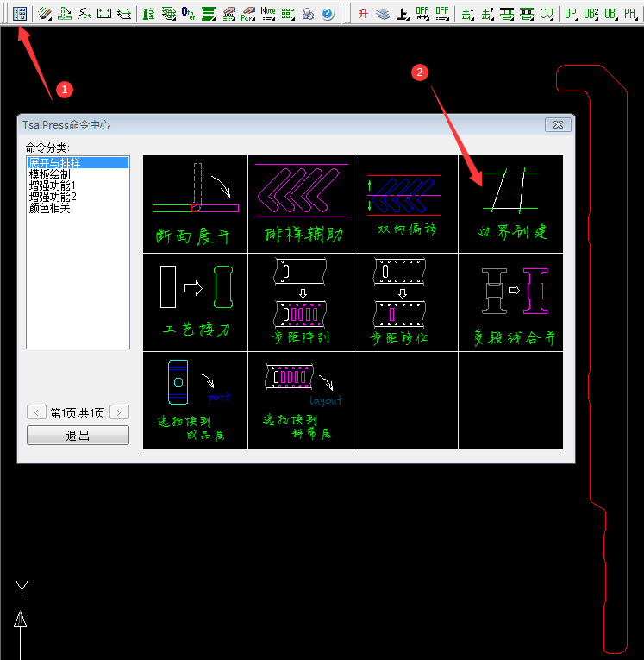Open the 'Other' toolbar icon
The height and width of the screenshot is (660, 644).
[x=189, y=14]
